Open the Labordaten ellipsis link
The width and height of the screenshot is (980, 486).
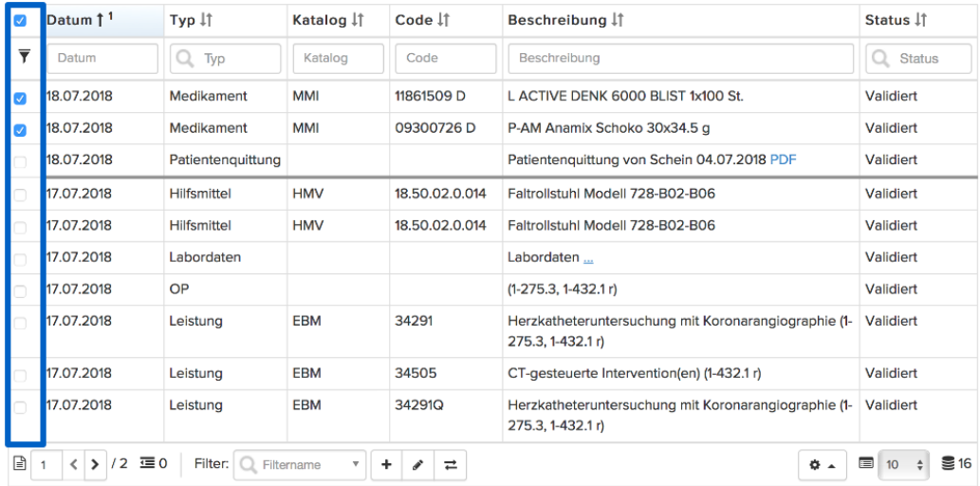tap(588, 257)
